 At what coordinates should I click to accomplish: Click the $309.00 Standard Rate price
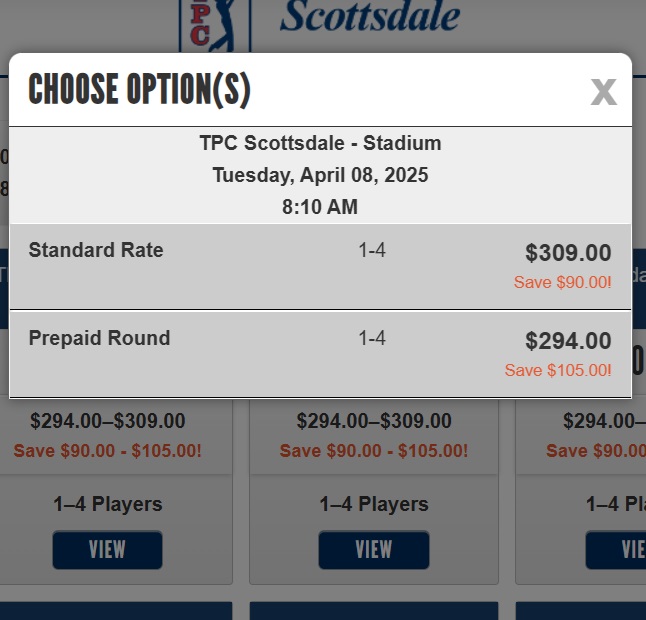568,253
